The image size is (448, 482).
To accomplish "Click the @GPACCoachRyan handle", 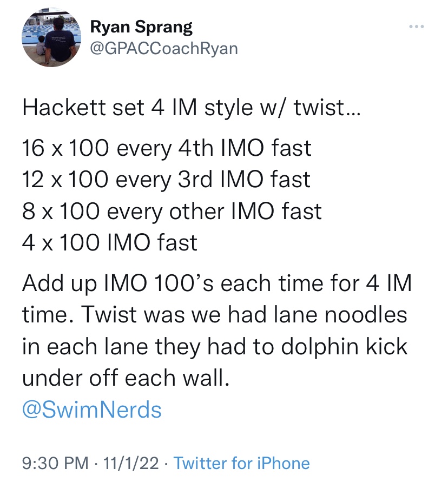I will click(x=163, y=48).
